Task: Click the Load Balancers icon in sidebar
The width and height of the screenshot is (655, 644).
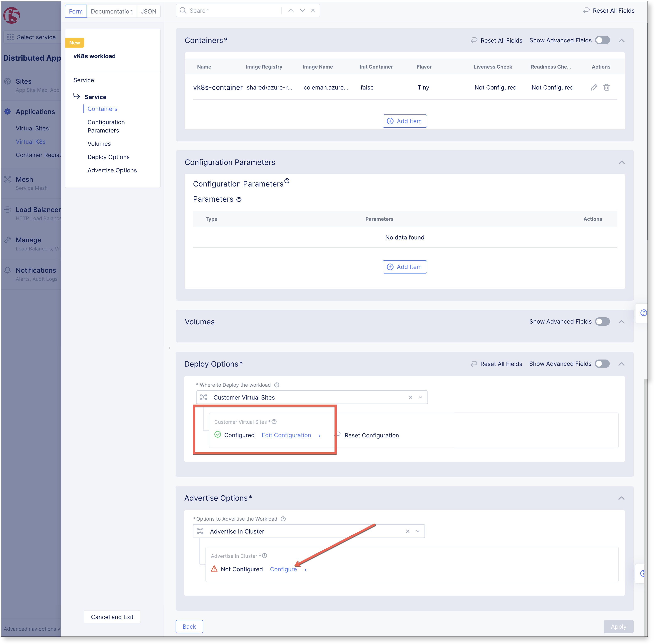Action: (x=7, y=210)
